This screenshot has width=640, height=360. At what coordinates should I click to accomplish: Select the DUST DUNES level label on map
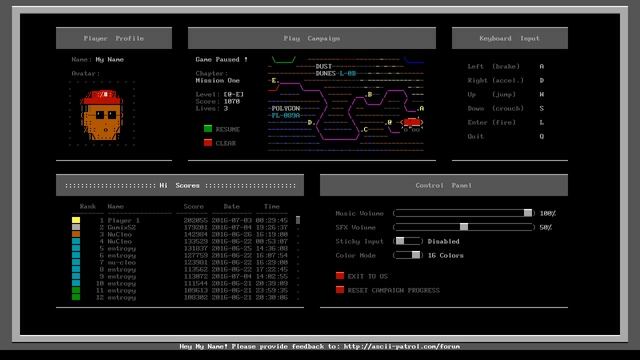336,70
